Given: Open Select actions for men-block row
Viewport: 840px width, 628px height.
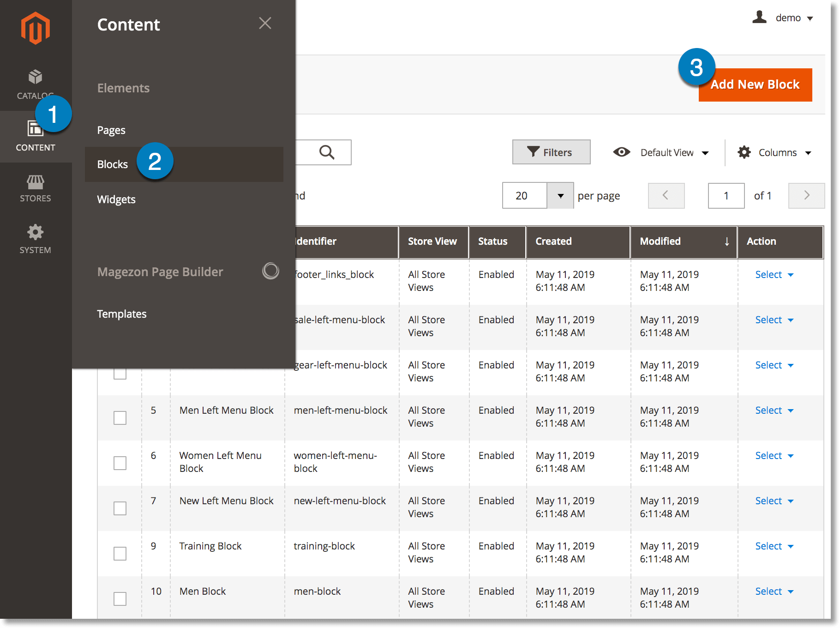Looking at the screenshot, I should pos(774,591).
